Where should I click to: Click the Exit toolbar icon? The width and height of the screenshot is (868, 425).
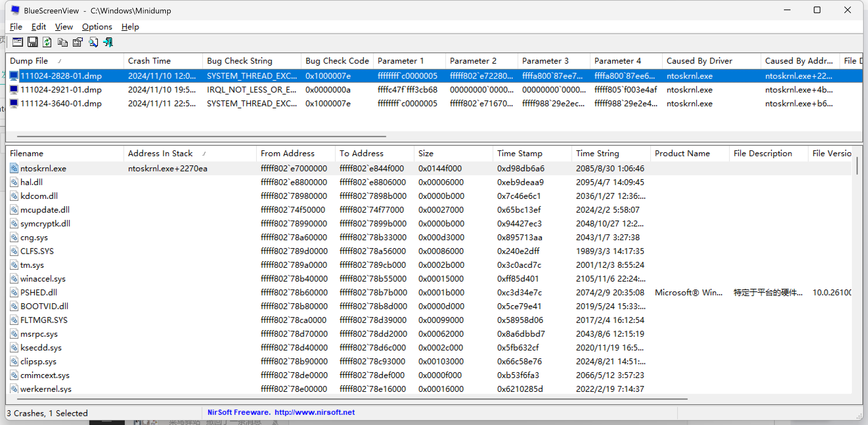point(108,42)
